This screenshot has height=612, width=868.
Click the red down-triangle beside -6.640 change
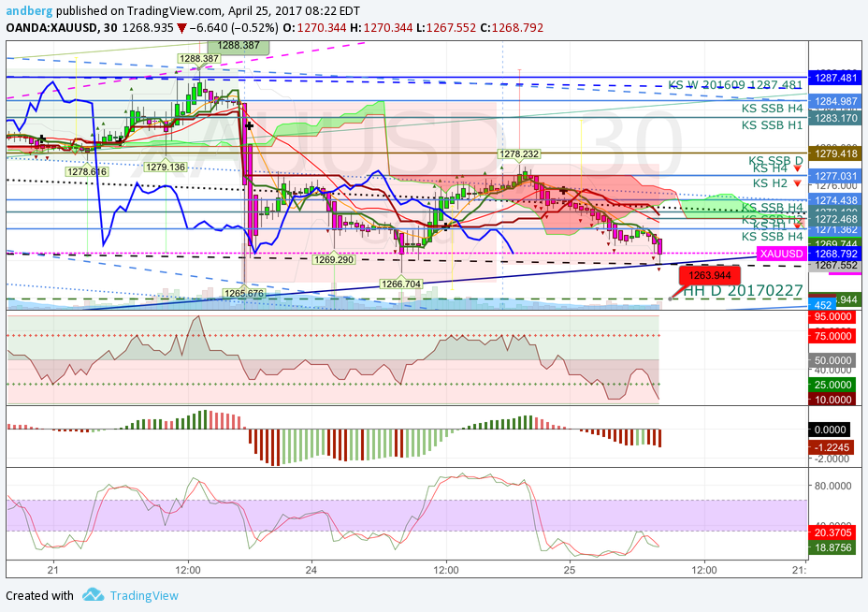[x=181, y=28]
